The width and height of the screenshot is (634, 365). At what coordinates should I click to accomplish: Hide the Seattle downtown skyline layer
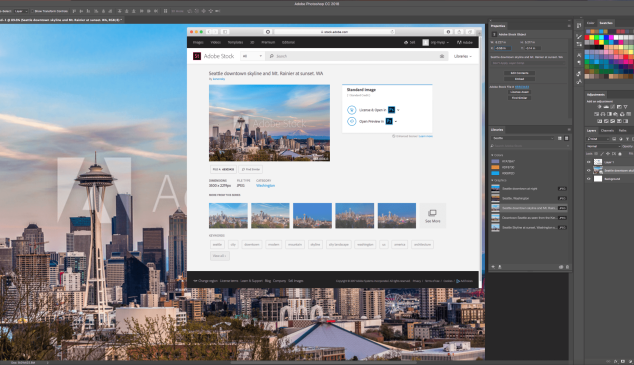589,171
